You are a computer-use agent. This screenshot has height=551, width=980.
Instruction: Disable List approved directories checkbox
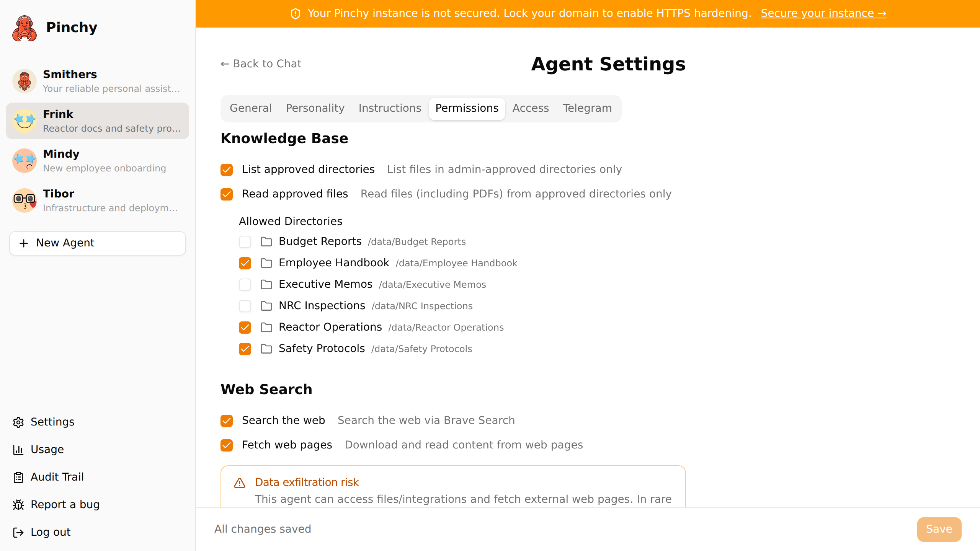coord(227,170)
